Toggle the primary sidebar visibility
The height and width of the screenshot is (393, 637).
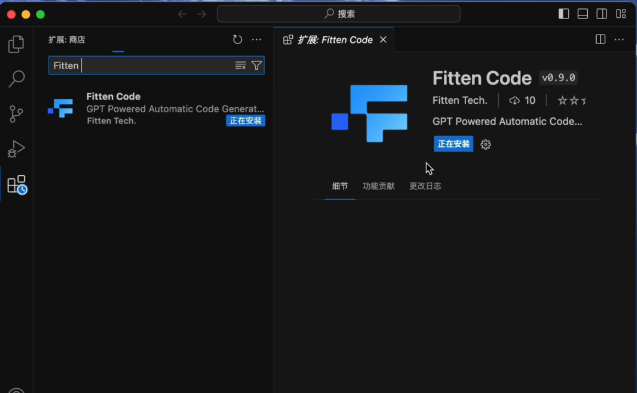[563, 14]
